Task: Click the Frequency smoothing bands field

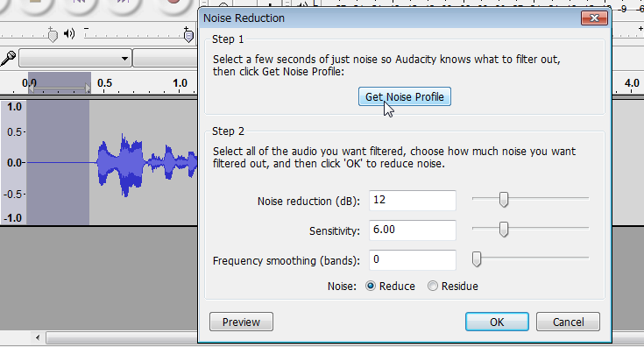Action: click(413, 260)
